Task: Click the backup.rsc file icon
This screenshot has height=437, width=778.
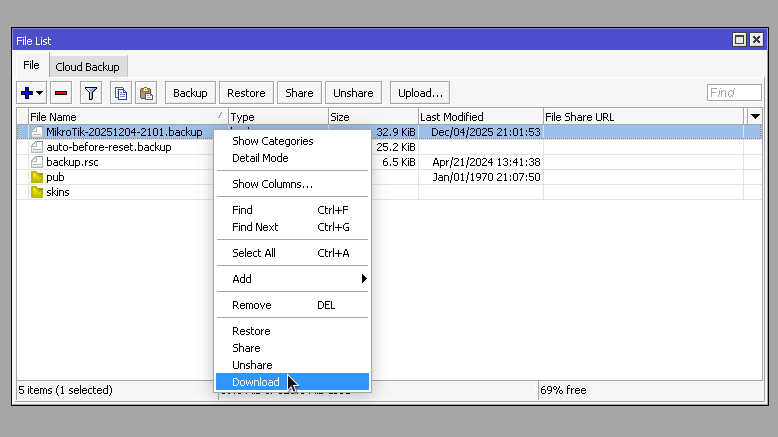Action: click(x=37, y=162)
